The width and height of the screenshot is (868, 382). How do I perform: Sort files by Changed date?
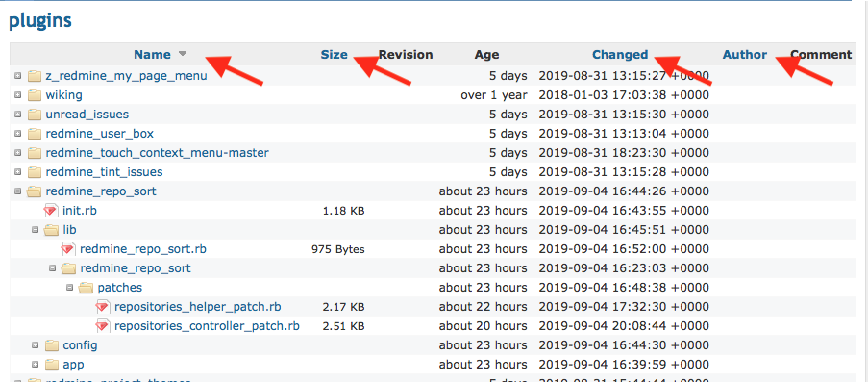pos(620,54)
